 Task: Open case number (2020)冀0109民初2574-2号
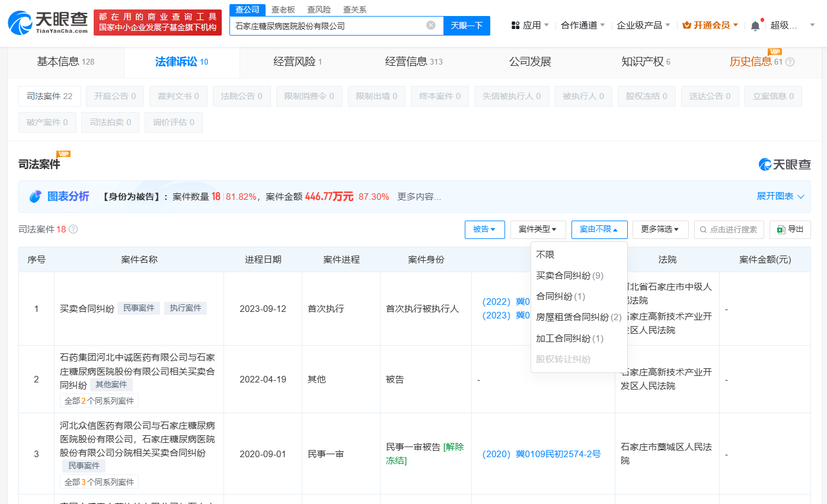click(x=542, y=454)
